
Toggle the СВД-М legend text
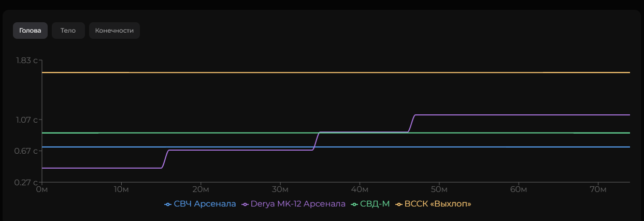point(375,204)
